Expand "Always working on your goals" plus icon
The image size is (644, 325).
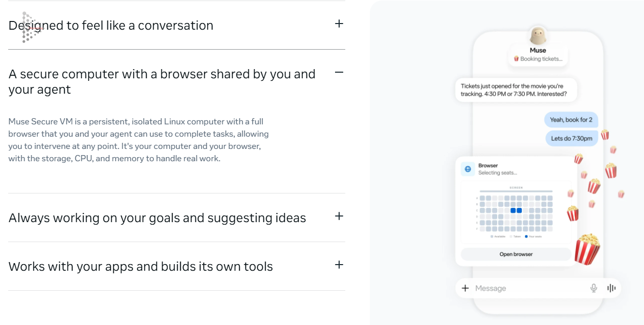coord(339,216)
